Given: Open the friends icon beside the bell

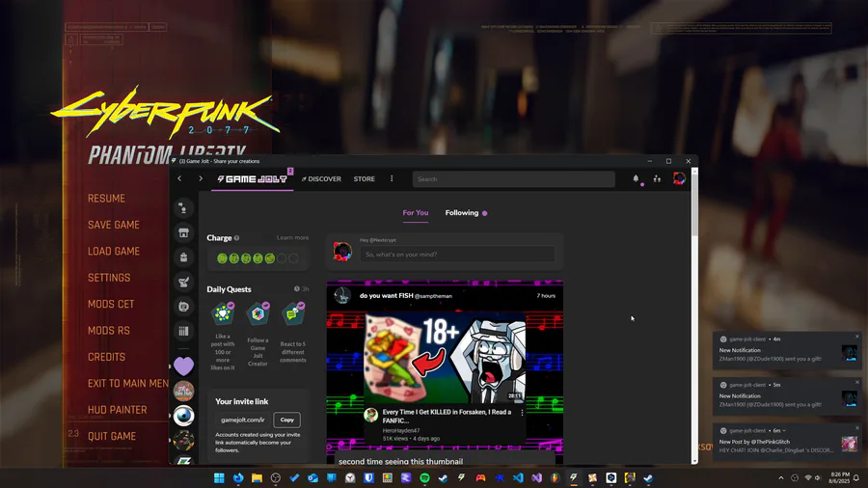Looking at the screenshot, I should 657,178.
